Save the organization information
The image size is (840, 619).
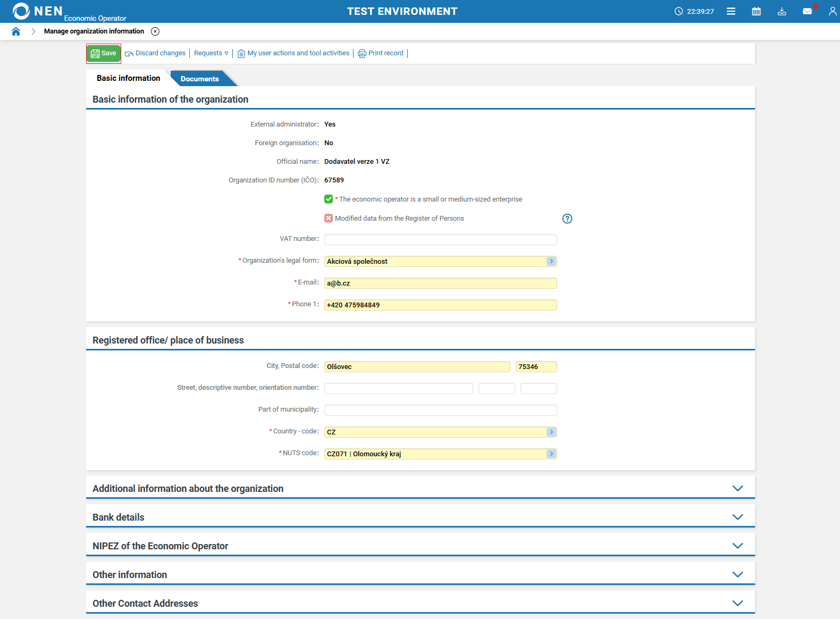point(104,53)
